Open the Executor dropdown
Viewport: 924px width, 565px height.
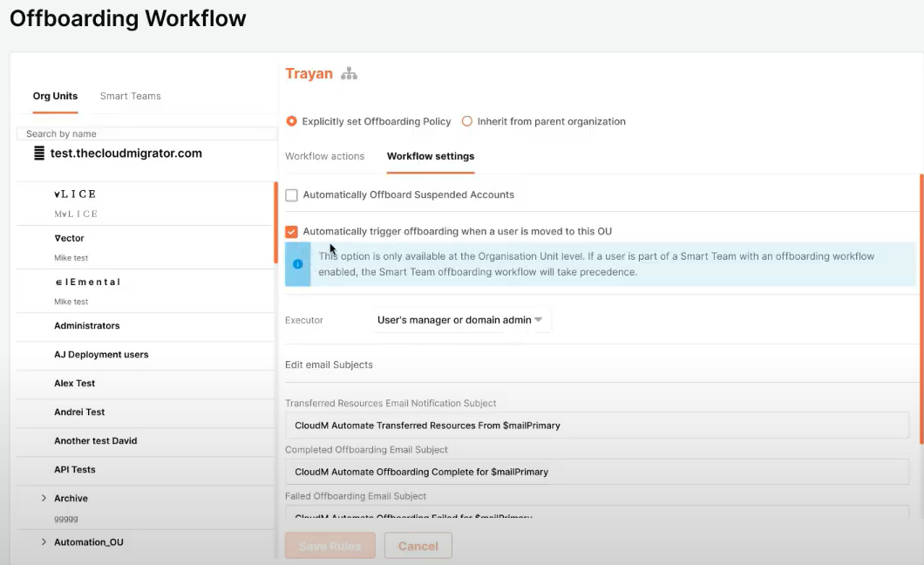461,320
